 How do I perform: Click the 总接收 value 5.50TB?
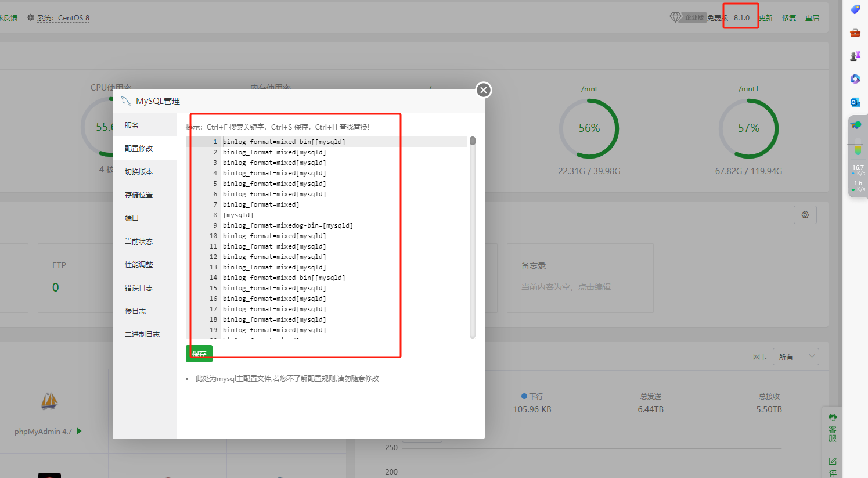tap(769, 409)
